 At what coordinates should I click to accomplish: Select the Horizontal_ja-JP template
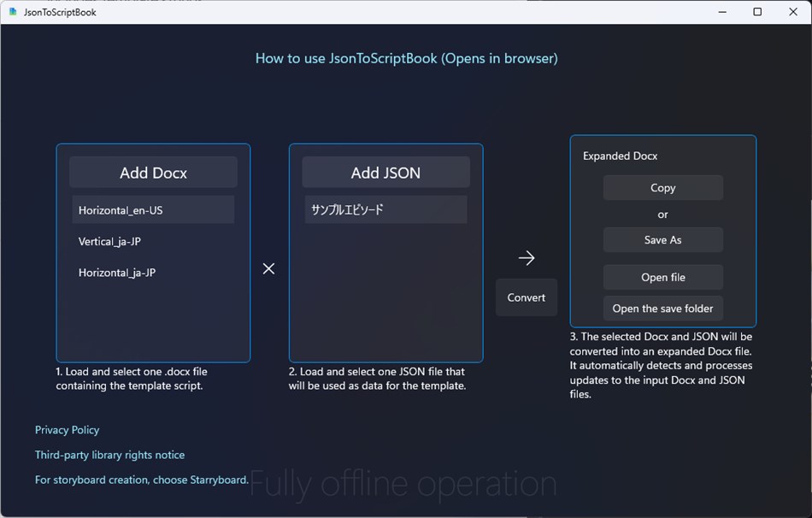[x=153, y=273]
